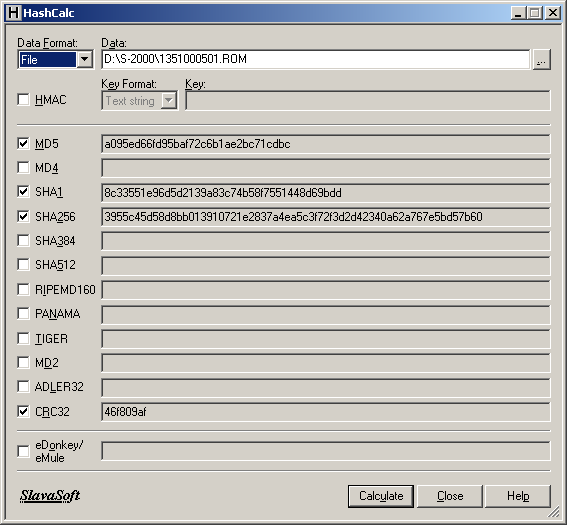Enable the MD2 checkbox
Viewport: 567px width, 525px height.
[24, 362]
